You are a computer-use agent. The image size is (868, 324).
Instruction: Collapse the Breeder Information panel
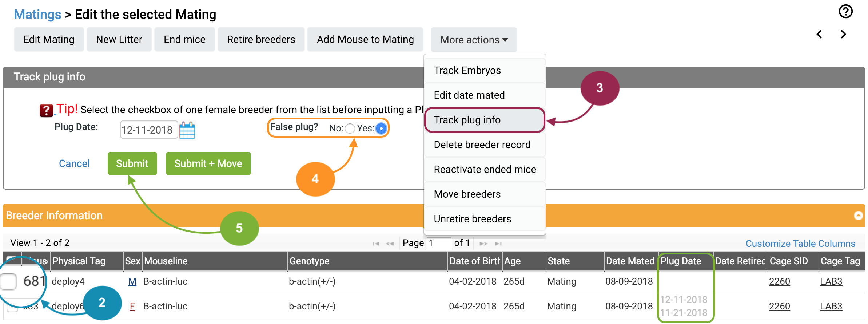pos(858,216)
